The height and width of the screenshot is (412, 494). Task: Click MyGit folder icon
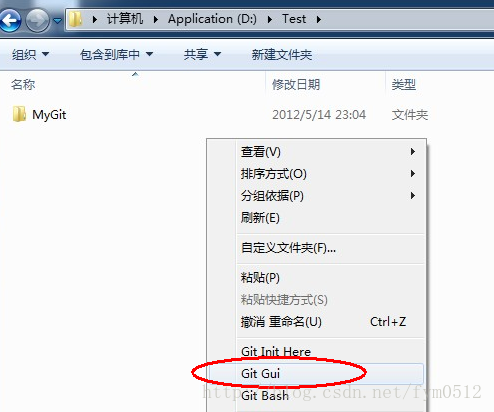[19, 114]
